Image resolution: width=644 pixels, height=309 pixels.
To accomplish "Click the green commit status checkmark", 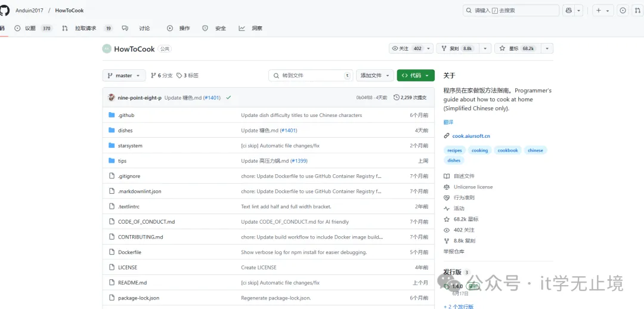I will [x=228, y=98].
